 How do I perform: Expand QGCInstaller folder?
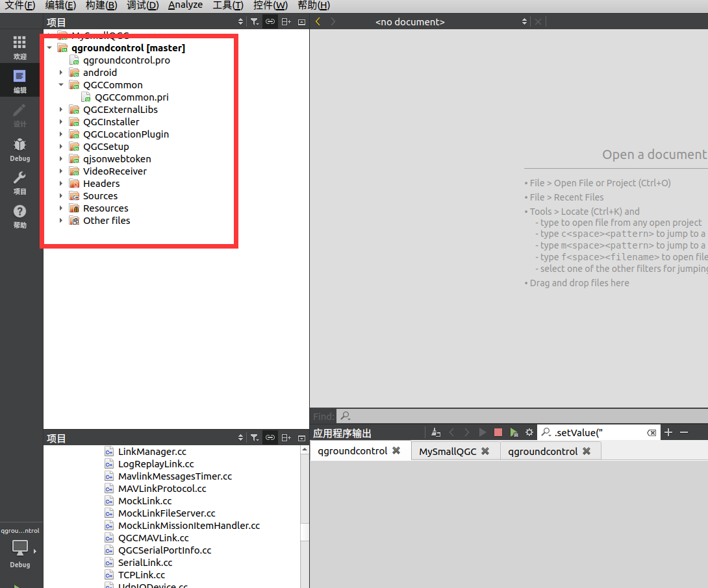click(x=61, y=122)
